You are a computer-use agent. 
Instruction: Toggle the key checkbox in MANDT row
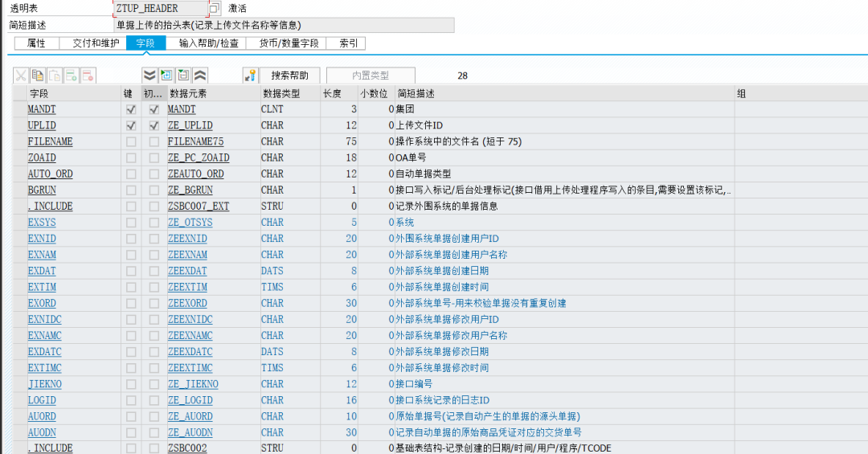[131, 109]
